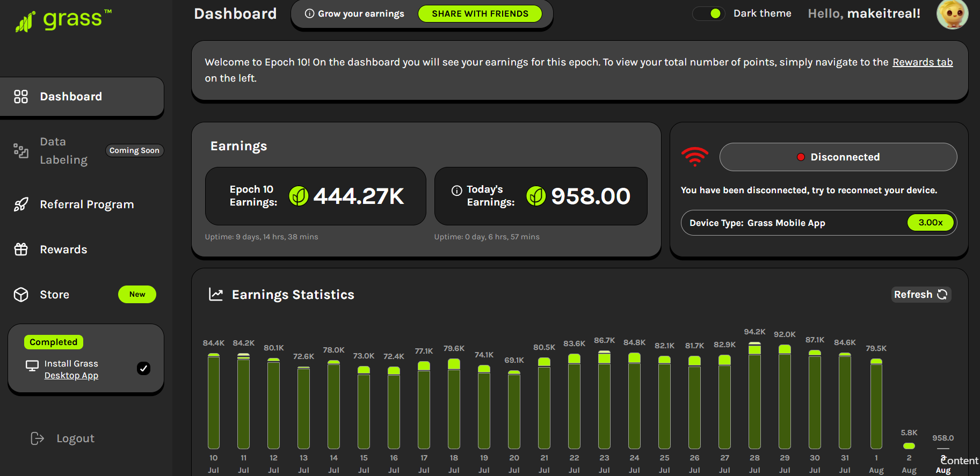Click the Disconnected status button
980x476 pixels.
point(838,157)
